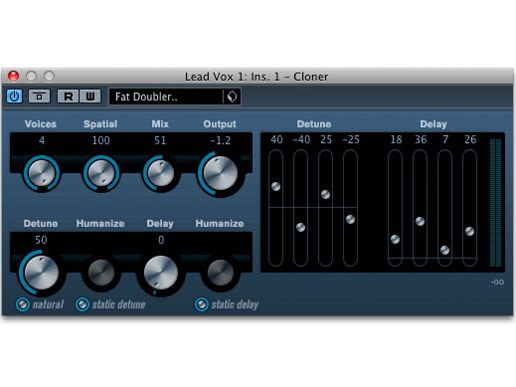The width and height of the screenshot is (516, 387).
Task: Open the preset management diamond icon
Action: (232, 97)
